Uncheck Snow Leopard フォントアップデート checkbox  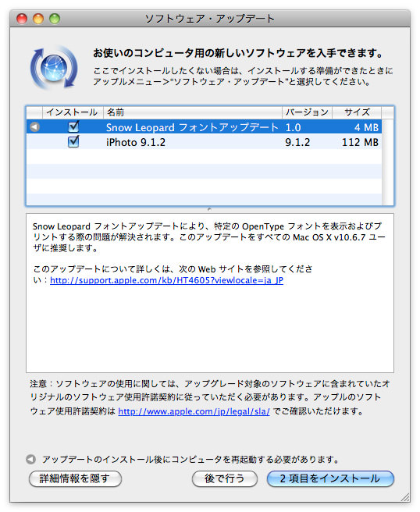point(73,126)
